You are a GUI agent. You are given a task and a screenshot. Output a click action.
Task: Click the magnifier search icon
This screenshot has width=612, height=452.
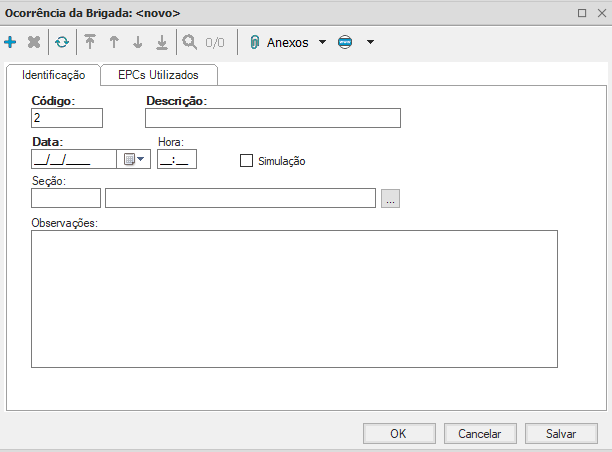pyautogui.click(x=189, y=43)
